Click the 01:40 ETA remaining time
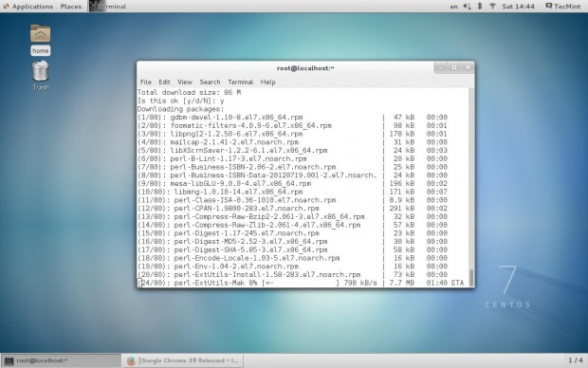The height and width of the screenshot is (368, 588). tap(445, 283)
